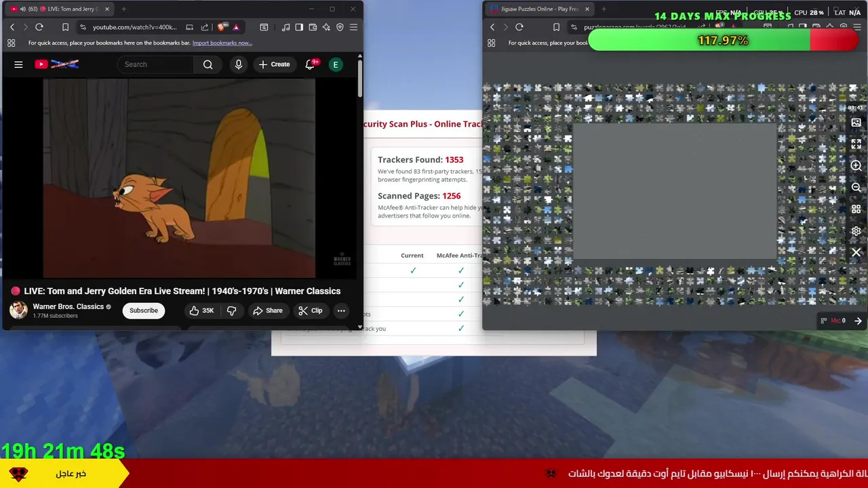The image size is (868, 488).
Task: Open the Leo AI sparkle icon
Action: click(x=326, y=27)
